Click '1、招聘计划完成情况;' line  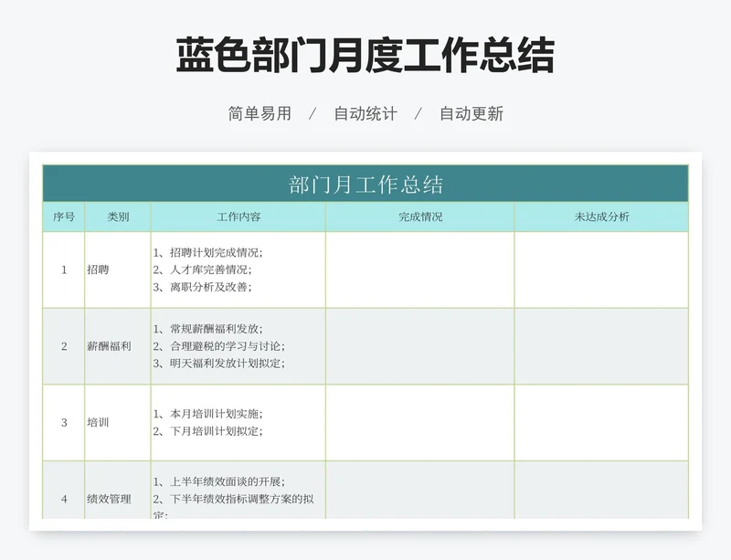coord(208,253)
